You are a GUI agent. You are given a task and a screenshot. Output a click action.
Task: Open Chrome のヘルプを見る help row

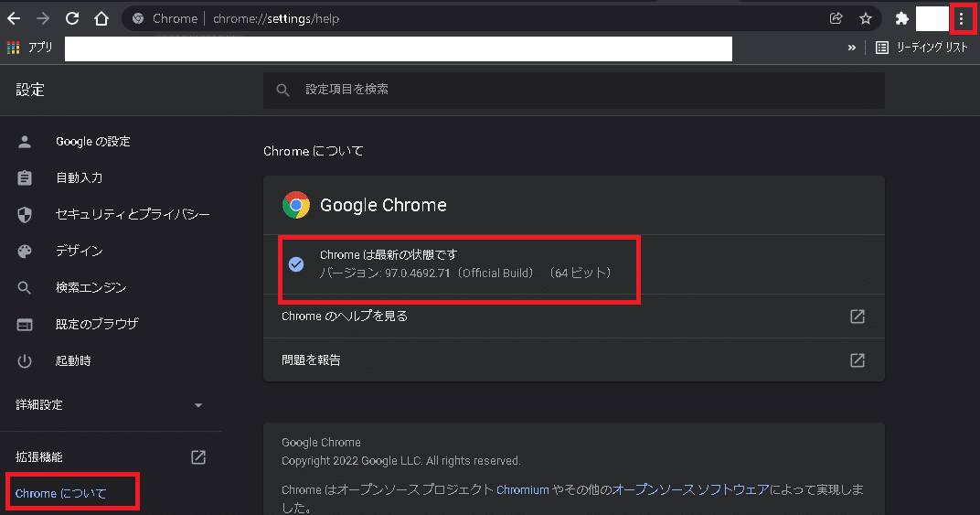coord(574,316)
